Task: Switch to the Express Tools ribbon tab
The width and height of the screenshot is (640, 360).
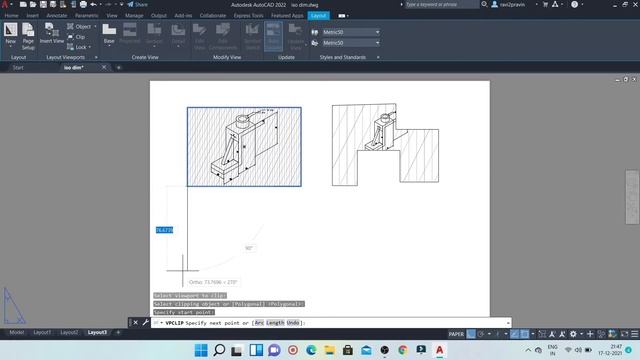Action: click(249, 16)
